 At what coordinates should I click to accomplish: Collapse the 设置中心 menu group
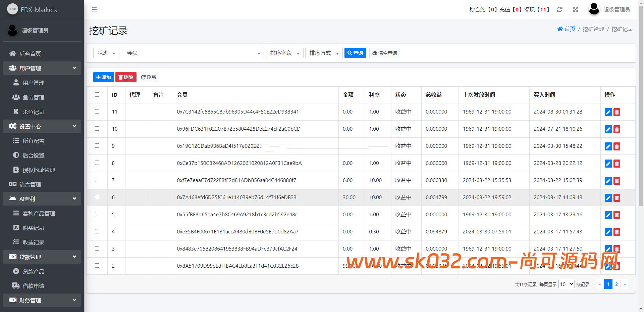[x=42, y=126]
